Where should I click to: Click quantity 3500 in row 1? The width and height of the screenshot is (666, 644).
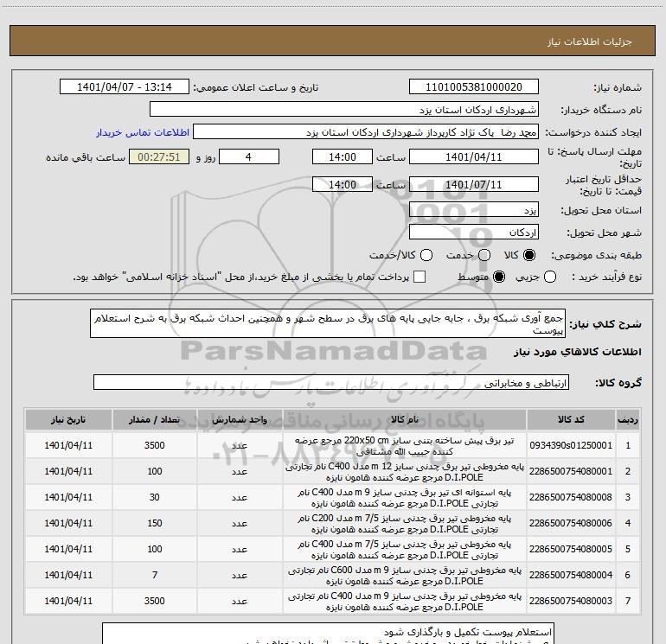(x=155, y=445)
